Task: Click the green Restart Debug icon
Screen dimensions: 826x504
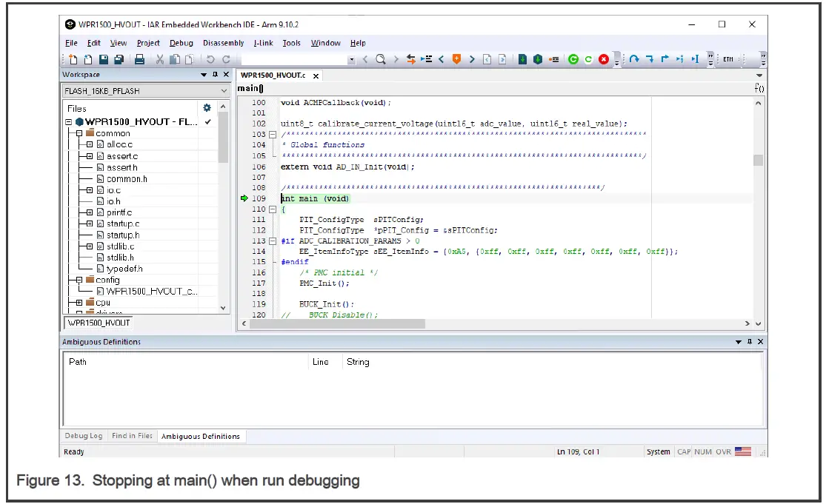Action: [x=573, y=59]
